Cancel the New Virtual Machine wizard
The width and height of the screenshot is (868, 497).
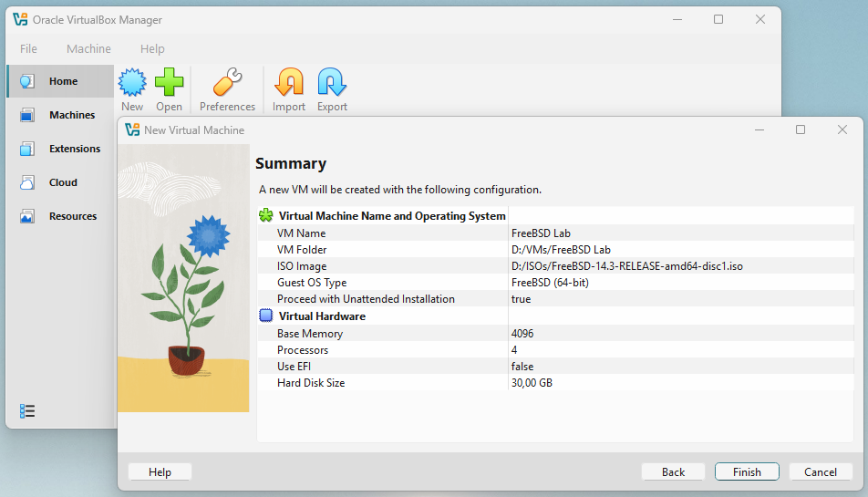pos(821,472)
